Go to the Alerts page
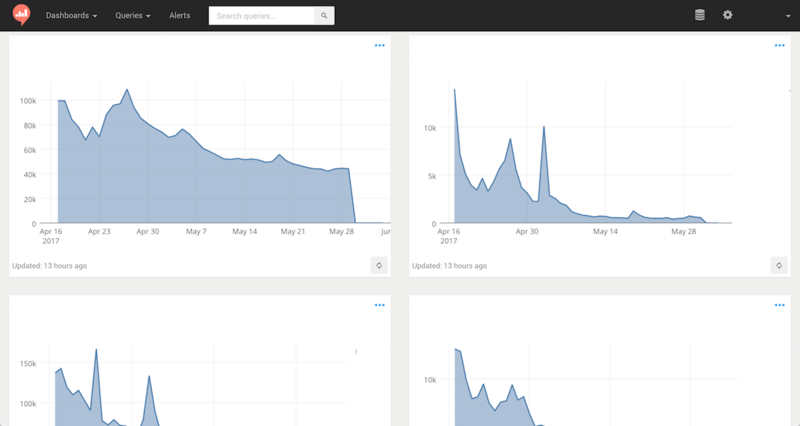 pyautogui.click(x=180, y=15)
